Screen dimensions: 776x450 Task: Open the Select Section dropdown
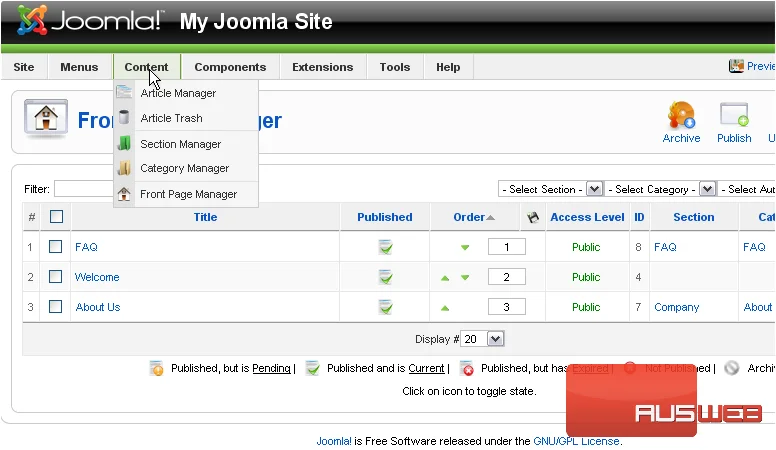[x=550, y=189]
